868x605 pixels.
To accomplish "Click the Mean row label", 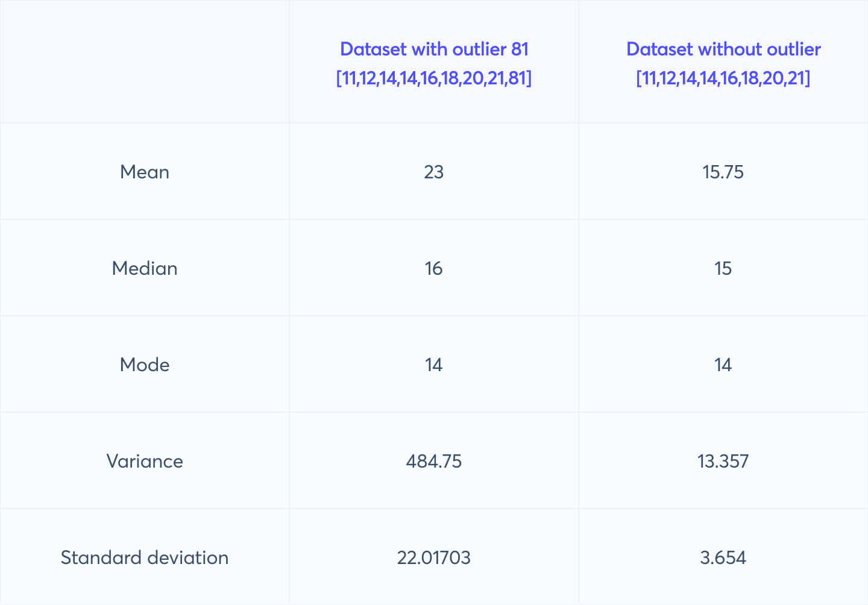I will [x=145, y=172].
